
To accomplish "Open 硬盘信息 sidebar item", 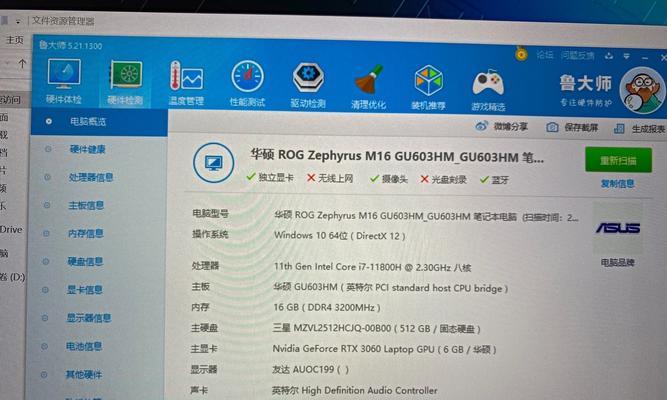I will coord(85,262).
